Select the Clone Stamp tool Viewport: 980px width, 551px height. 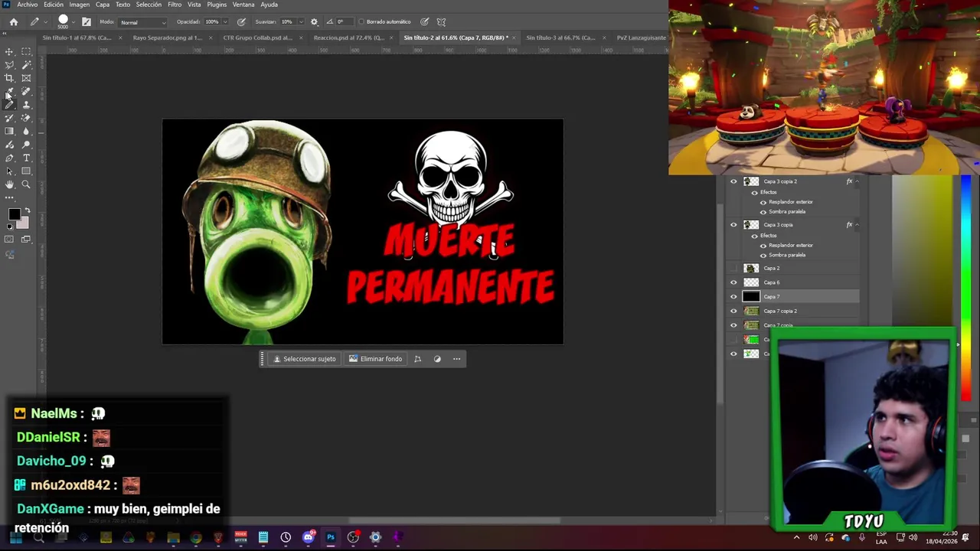[x=26, y=105]
